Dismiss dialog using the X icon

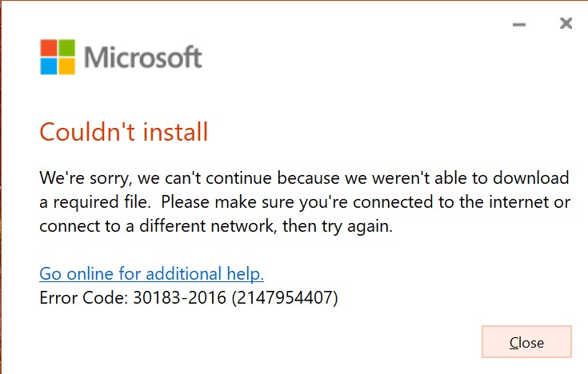click(566, 23)
